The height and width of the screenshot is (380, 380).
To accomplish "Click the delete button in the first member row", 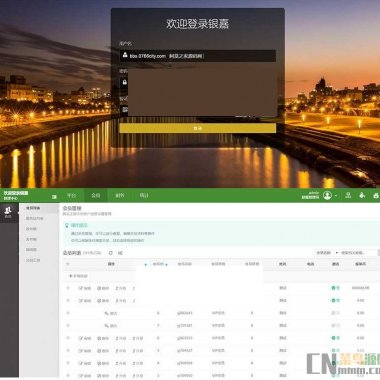I will click(103, 288).
